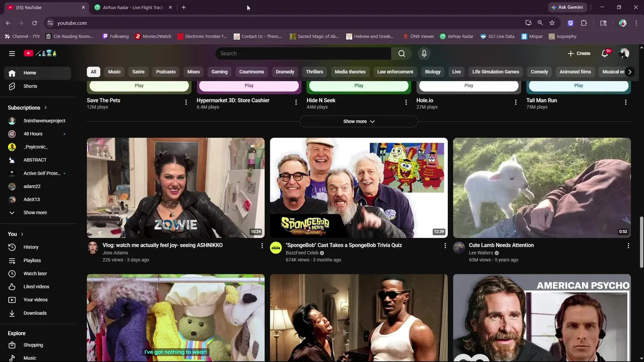The height and width of the screenshot is (362, 644).
Task: Open the American Psycho video thumbnail
Action: pos(542,318)
